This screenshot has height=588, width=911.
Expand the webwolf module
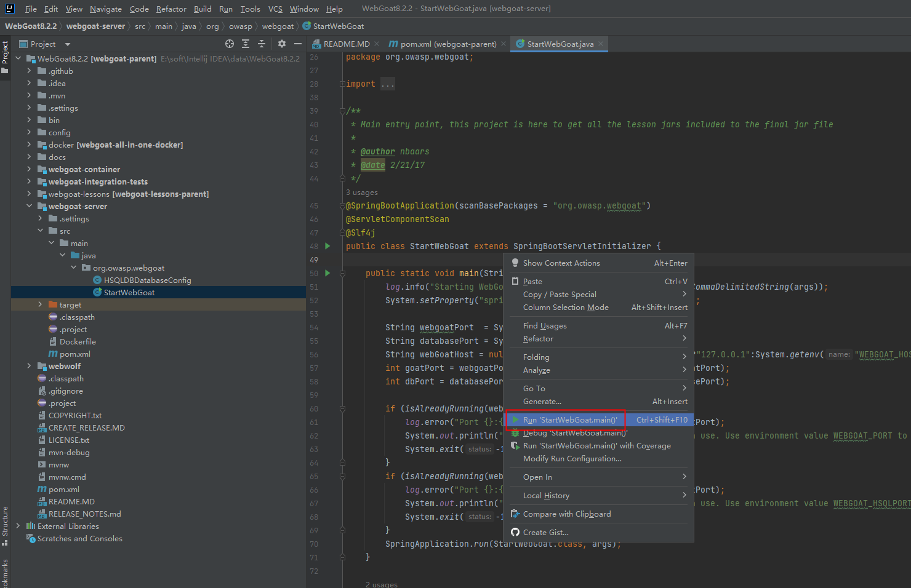click(29, 367)
